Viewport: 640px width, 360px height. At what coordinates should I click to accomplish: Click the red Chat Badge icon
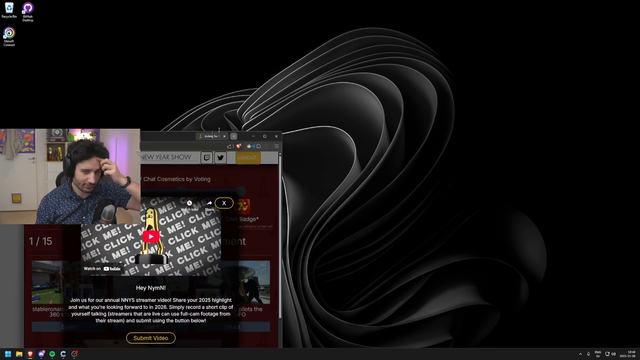(244, 207)
